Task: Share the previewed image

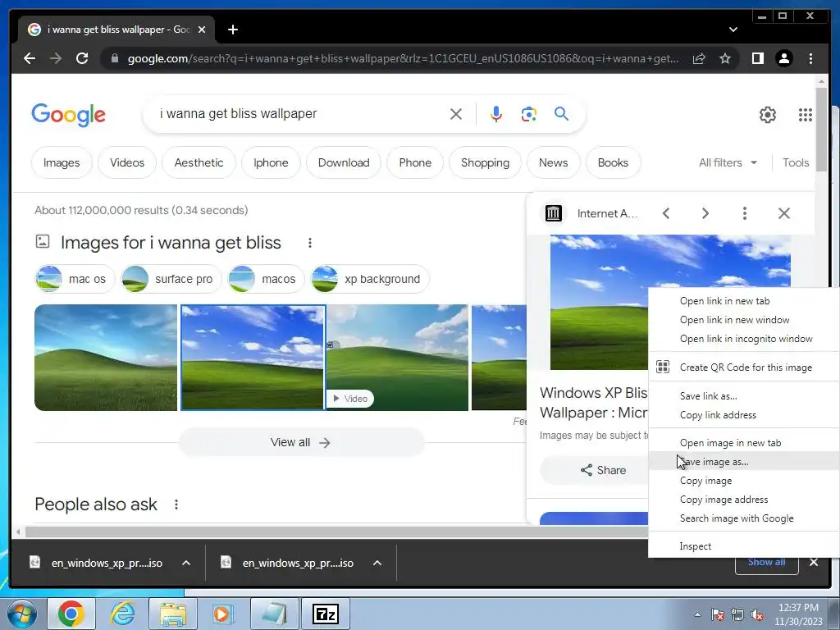Action: point(603,470)
